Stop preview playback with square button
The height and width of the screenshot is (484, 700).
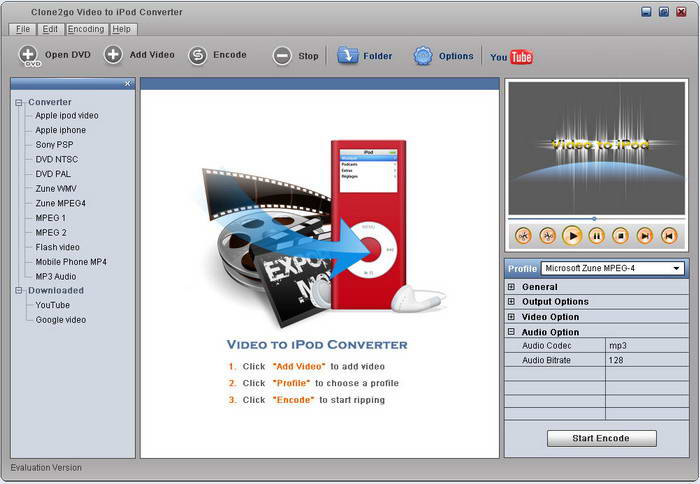[621, 235]
